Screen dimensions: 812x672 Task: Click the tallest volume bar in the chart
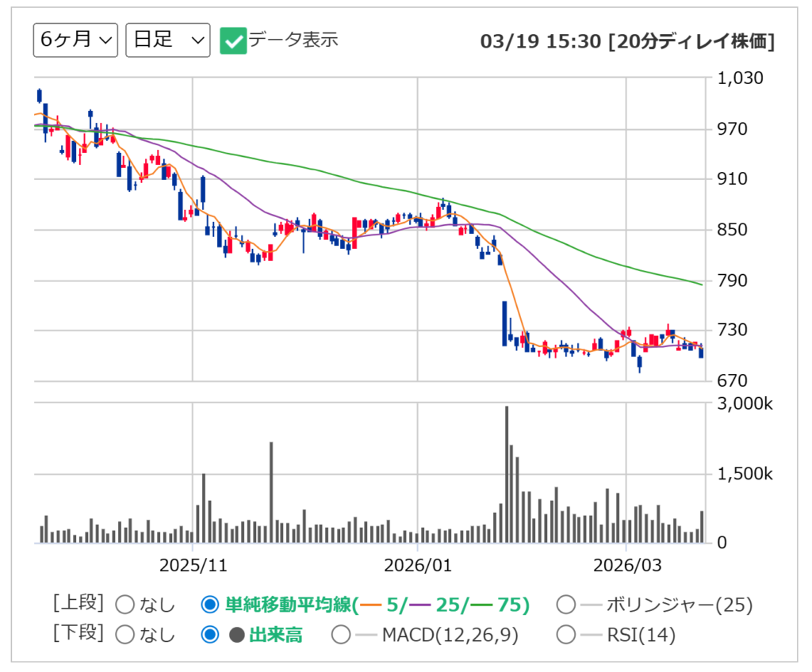[507, 474]
